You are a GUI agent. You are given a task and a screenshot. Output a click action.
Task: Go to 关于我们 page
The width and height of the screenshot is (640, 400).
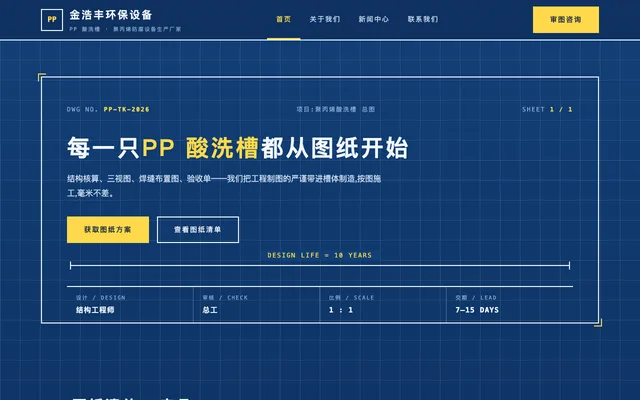[324, 19]
